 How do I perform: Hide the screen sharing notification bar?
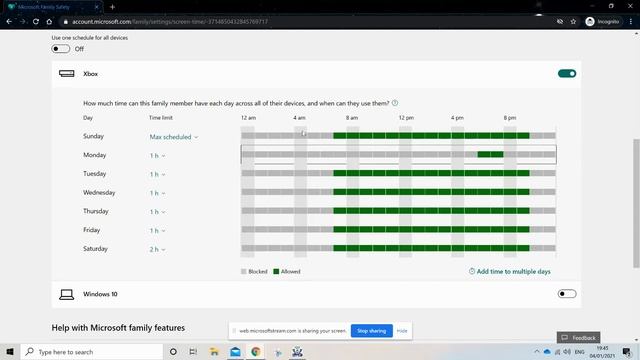(x=402, y=331)
